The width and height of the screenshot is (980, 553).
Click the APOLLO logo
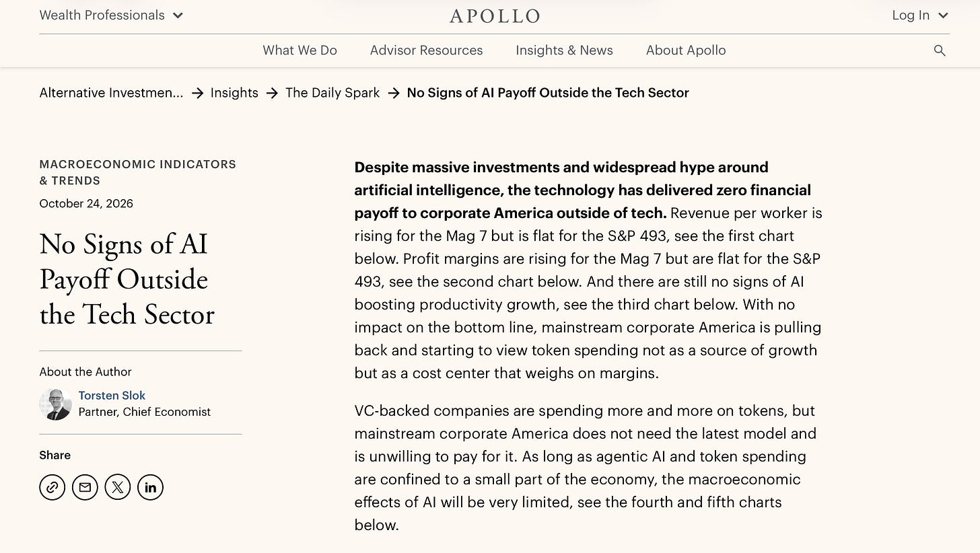495,15
